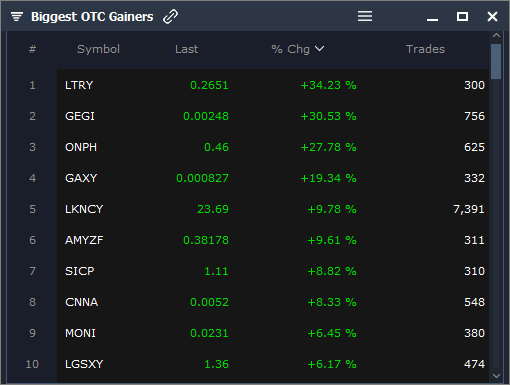Close the Biggest OTC Gainers panel
The width and height of the screenshot is (510, 385).
pos(492,16)
